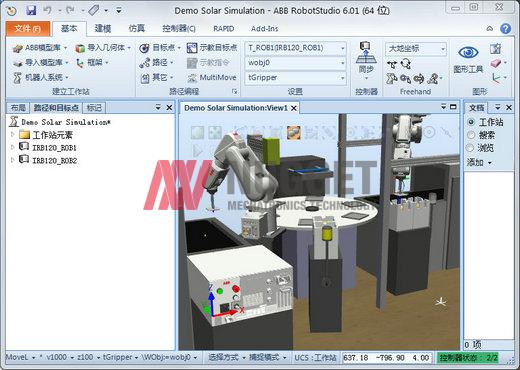The image size is (520, 370).
Task: Click the 示教目标点 teach target icon
Action: [192, 48]
